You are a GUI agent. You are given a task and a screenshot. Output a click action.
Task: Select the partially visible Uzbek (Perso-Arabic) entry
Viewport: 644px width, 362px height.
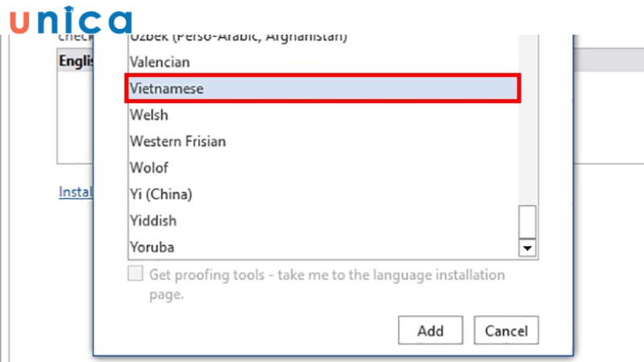point(238,39)
